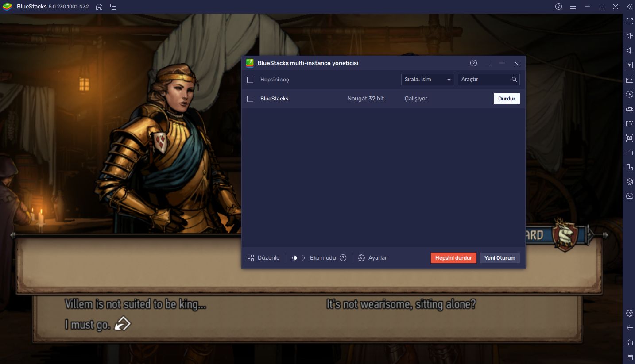Open Ayarlar settings in instance manager
This screenshot has width=635, height=364.
(372, 258)
